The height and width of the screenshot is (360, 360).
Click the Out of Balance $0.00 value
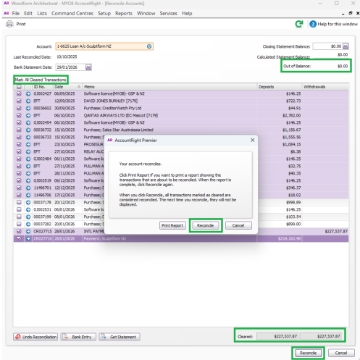tap(342, 66)
